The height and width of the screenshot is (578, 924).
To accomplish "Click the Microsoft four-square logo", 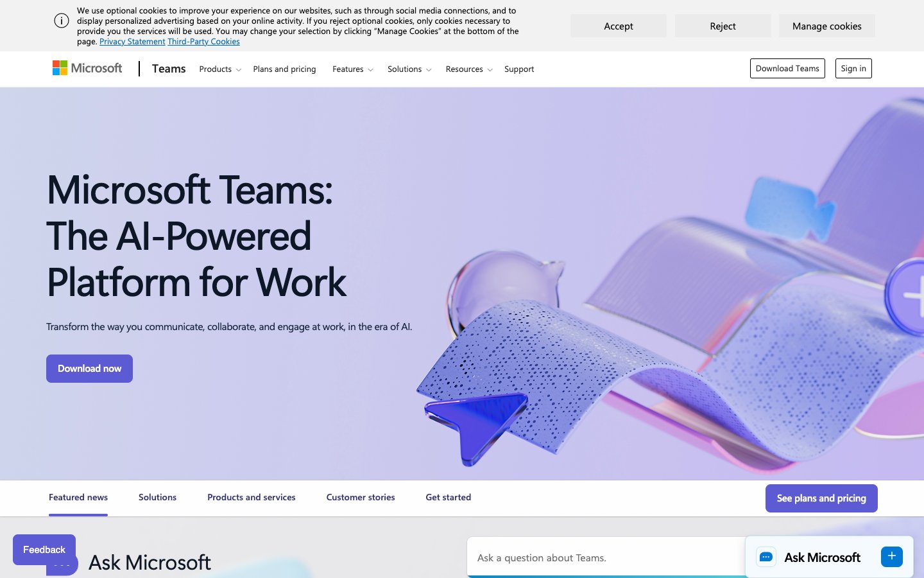I will point(60,67).
